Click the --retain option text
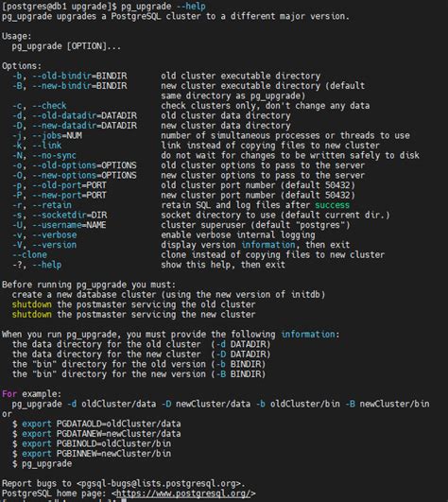448x502 pixels. (52, 205)
